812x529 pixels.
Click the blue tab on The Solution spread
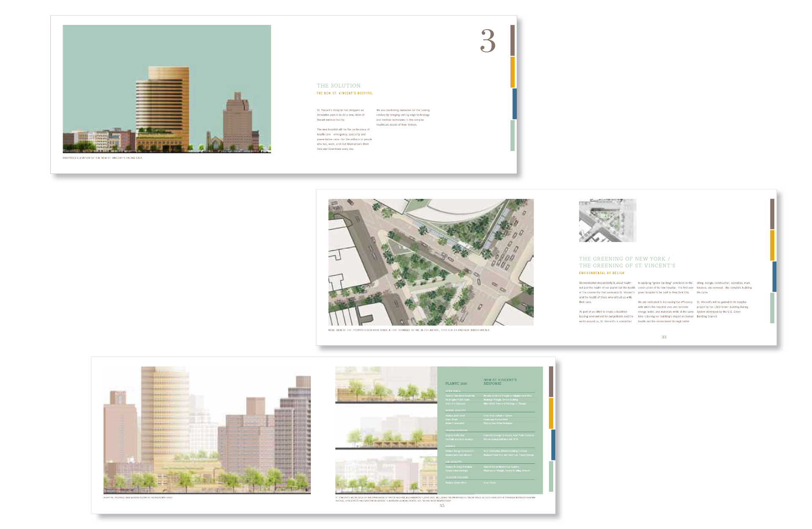[x=514, y=104]
